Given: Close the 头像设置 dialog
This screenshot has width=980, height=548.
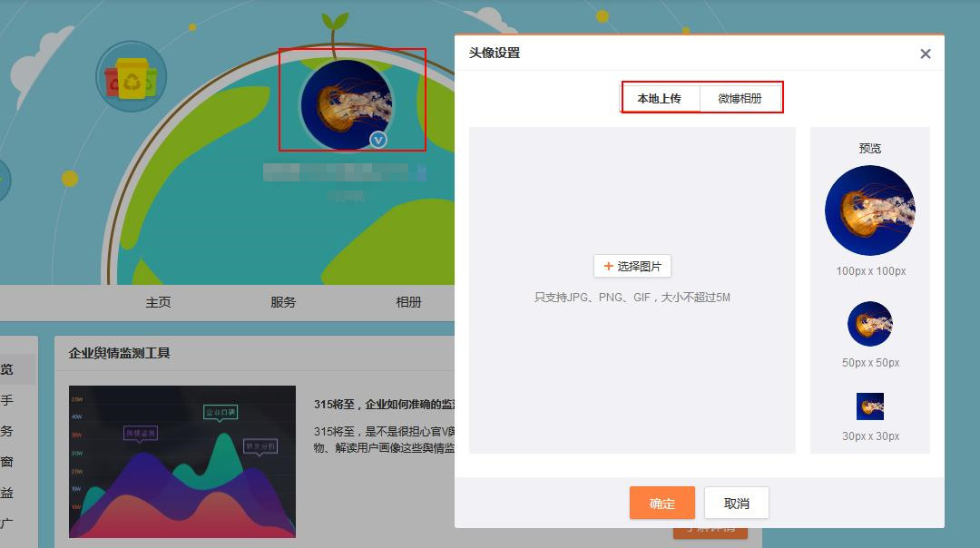Looking at the screenshot, I should (x=926, y=54).
